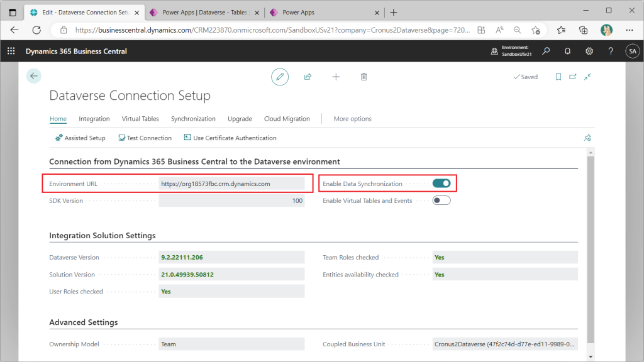The width and height of the screenshot is (644, 362).
Task: Open a new browser tab
Action: pyautogui.click(x=394, y=13)
